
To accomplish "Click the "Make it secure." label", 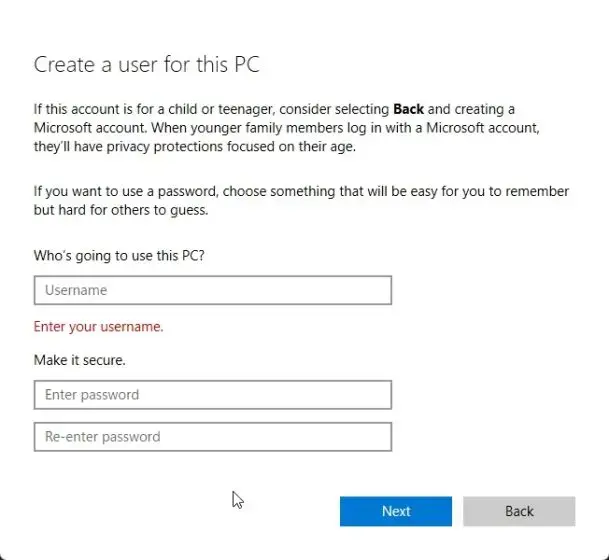I will coord(80,360).
